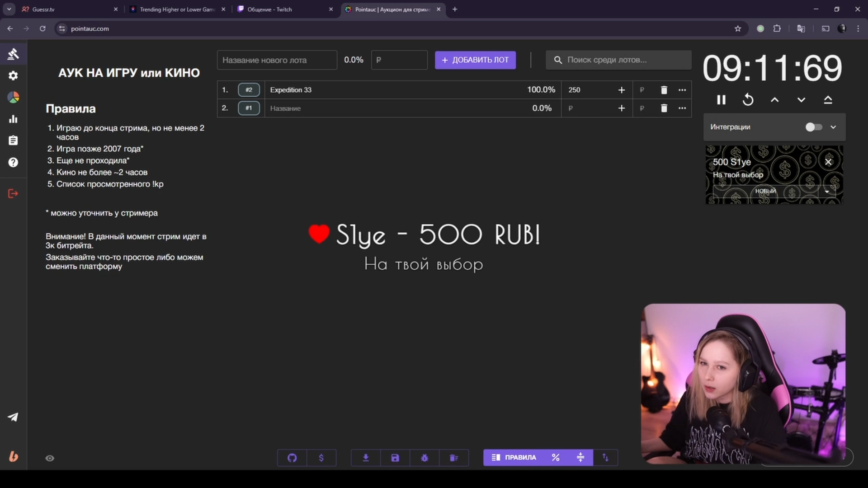Click the plus icon in the empty second lot row
This screenshot has width=868, height=488.
[x=622, y=108]
